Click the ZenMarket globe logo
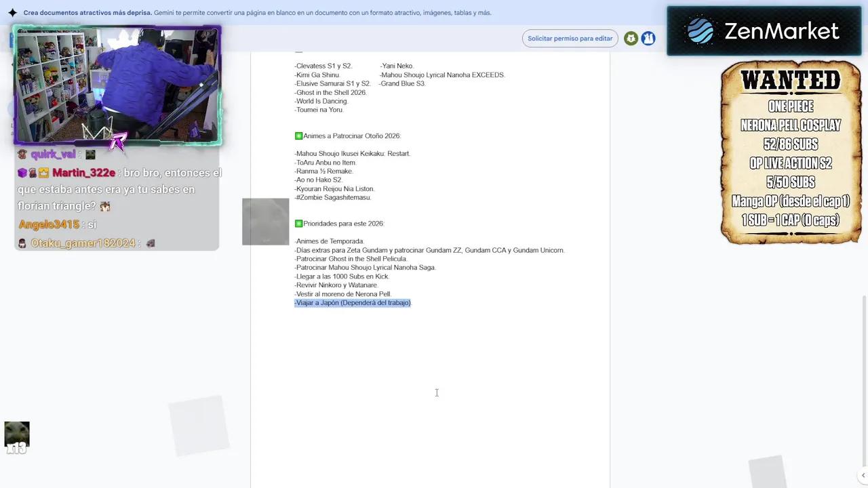 tap(701, 31)
